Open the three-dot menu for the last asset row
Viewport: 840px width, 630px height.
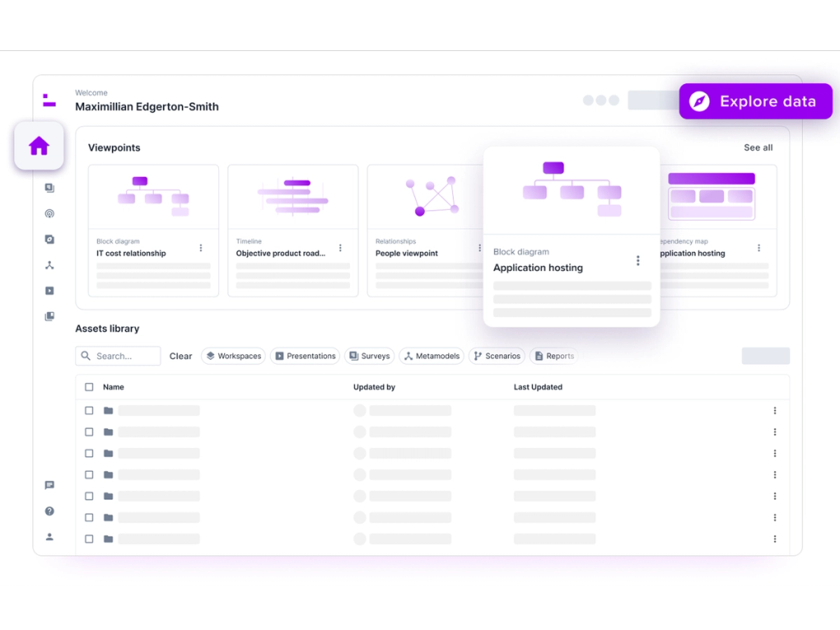coord(775,539)
